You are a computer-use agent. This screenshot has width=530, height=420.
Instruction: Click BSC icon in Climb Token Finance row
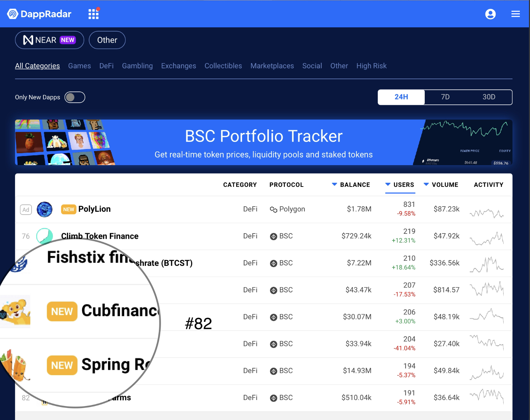point(274,237)
